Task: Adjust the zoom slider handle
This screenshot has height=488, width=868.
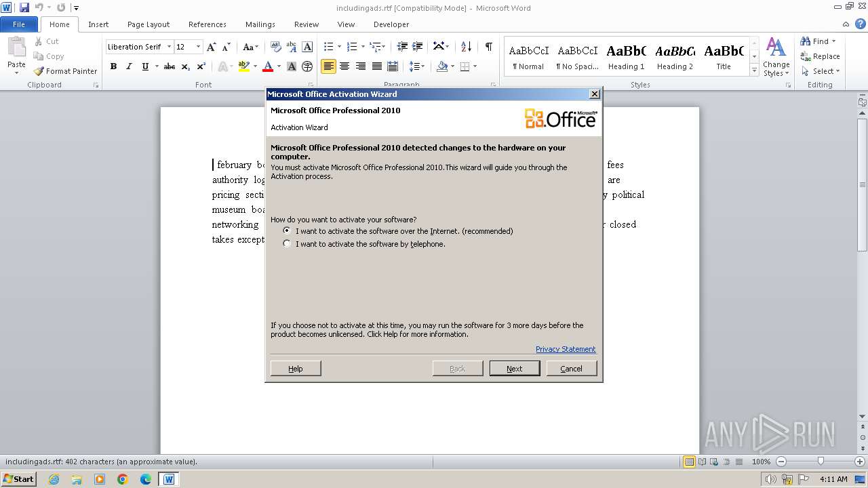Action: (821, 462)
